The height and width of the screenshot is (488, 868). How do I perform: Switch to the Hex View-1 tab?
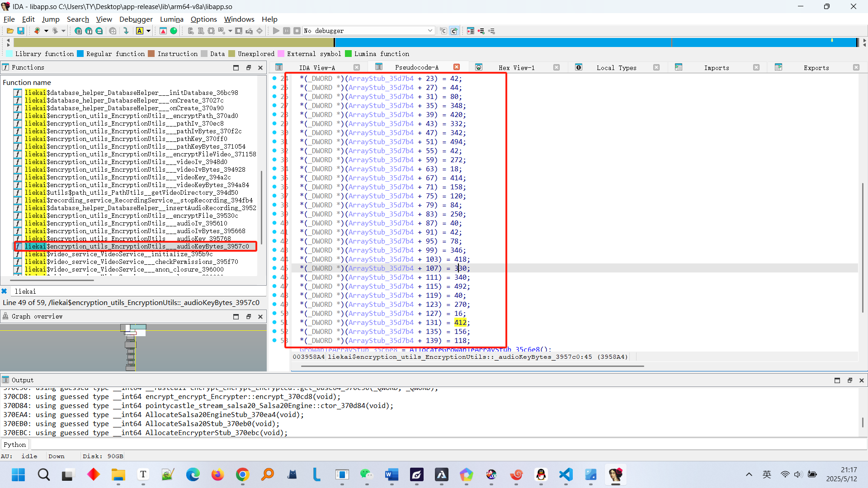(516, 67)
